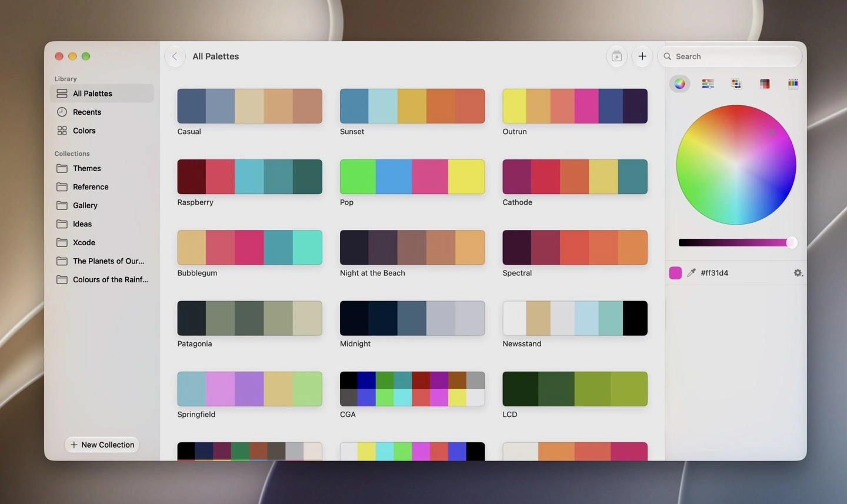Screen dimensions: 847x504
Task: Switch to the color sliders picker mode
Action: click(x=708, y=84)
